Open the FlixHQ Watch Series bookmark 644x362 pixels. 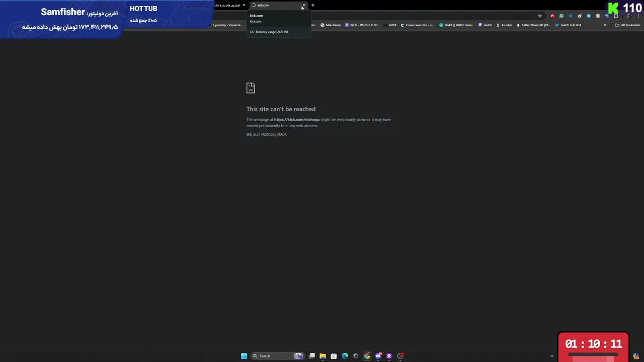point(456,25)
